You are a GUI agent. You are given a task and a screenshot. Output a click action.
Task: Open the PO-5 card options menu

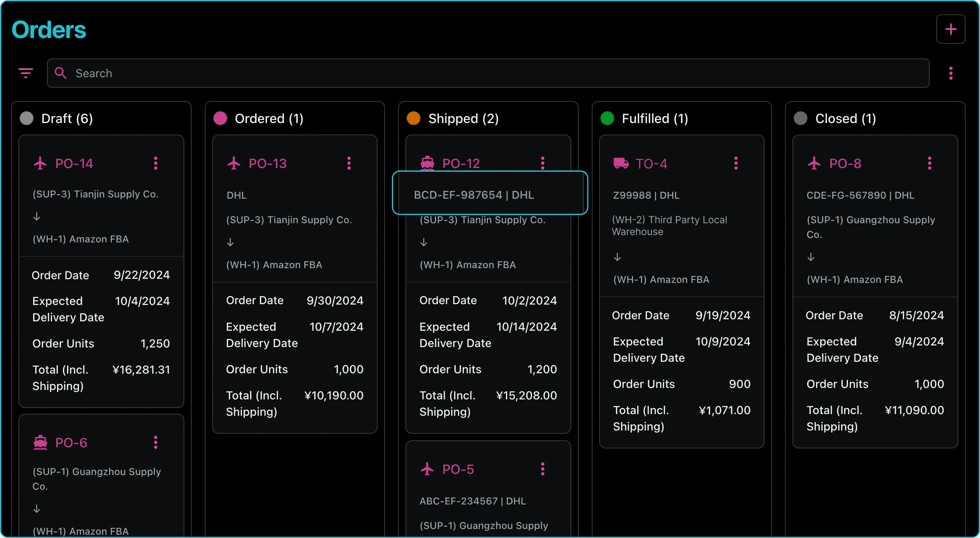click(x=543, y=469)
